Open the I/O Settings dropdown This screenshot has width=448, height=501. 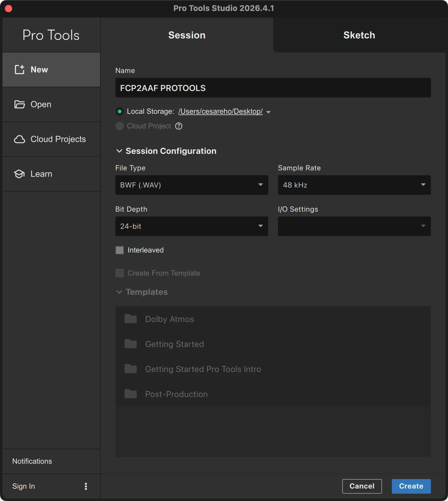tap(354, 226)
